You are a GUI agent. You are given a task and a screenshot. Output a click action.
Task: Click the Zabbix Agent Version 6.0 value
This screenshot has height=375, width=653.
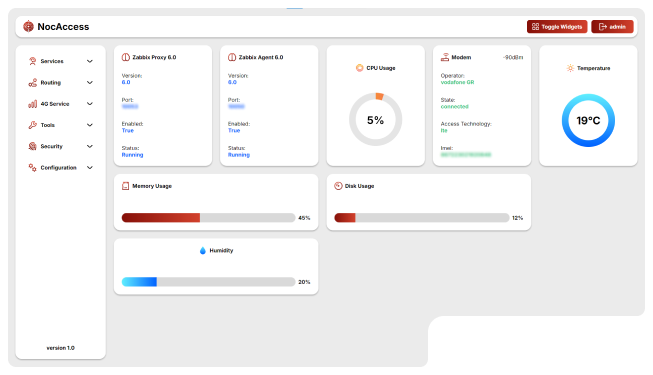pyautogui.click(x=232, y=82)
